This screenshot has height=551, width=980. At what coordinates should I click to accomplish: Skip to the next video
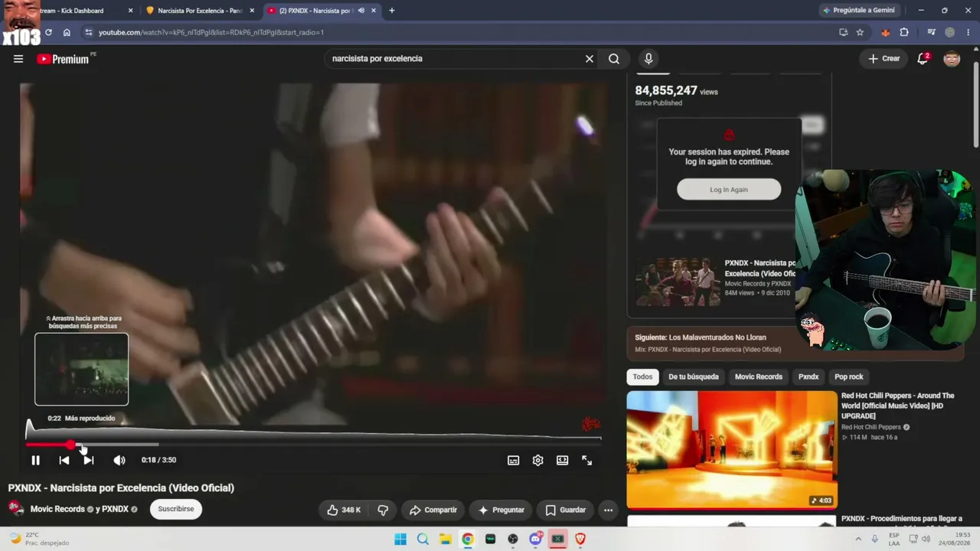(x=89, y=460)
